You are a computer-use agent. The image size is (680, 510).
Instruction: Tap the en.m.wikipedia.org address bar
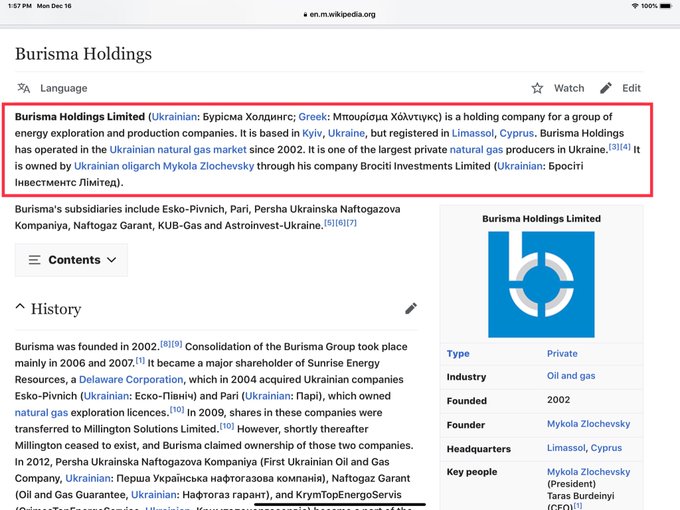point(343,14)
